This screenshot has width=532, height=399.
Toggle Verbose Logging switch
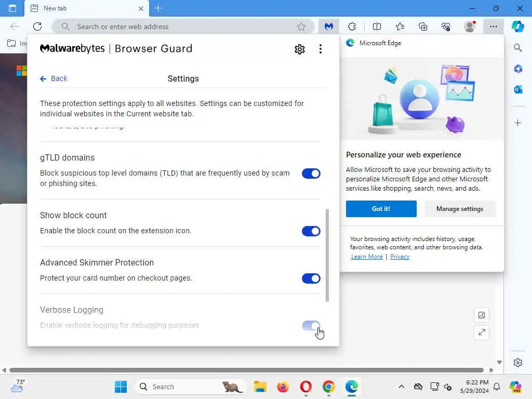click(311, 326)
